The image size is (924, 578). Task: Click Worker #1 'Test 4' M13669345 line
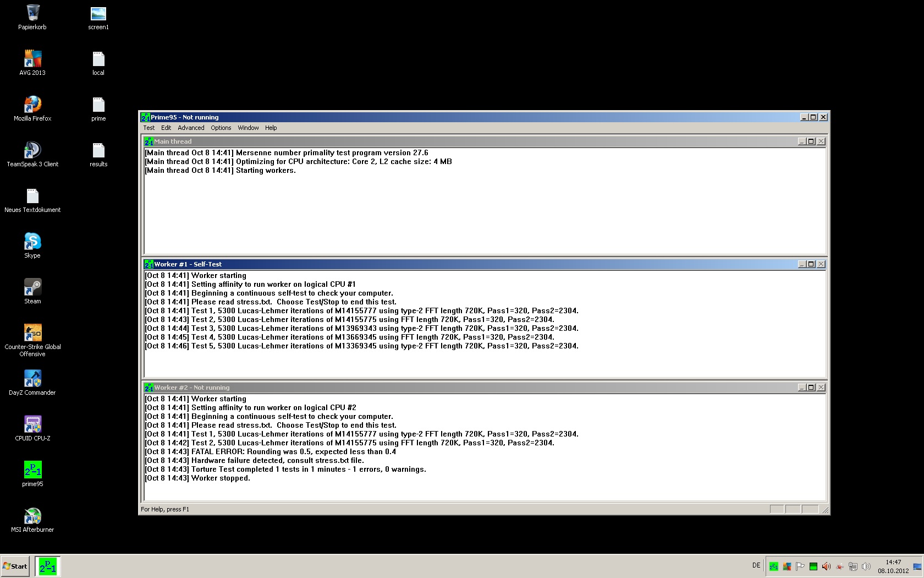coord(349,337)
